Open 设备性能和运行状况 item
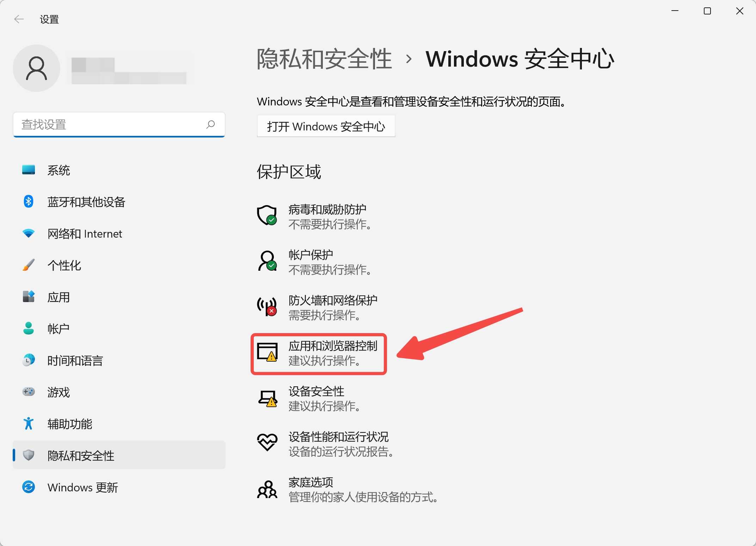756x546 pixels. point(326,444)
